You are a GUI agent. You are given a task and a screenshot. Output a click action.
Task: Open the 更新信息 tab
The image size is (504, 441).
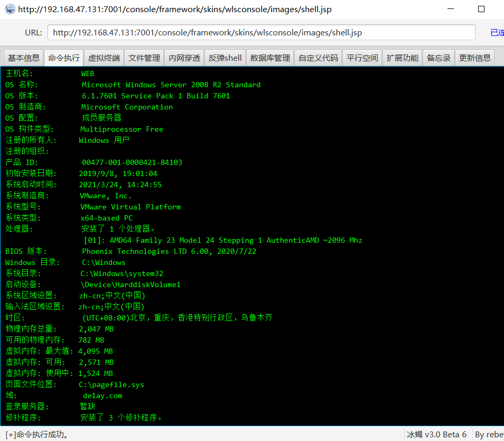[x=475, y=58]
